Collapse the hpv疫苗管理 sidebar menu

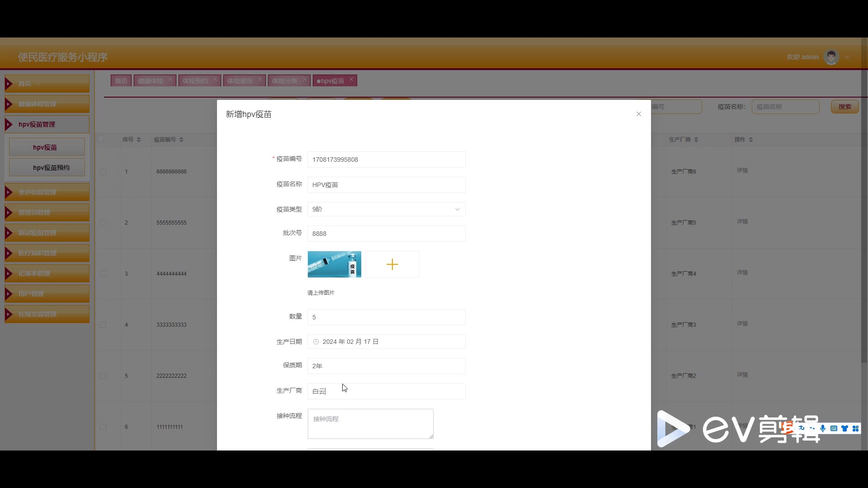tap(47, 124)
